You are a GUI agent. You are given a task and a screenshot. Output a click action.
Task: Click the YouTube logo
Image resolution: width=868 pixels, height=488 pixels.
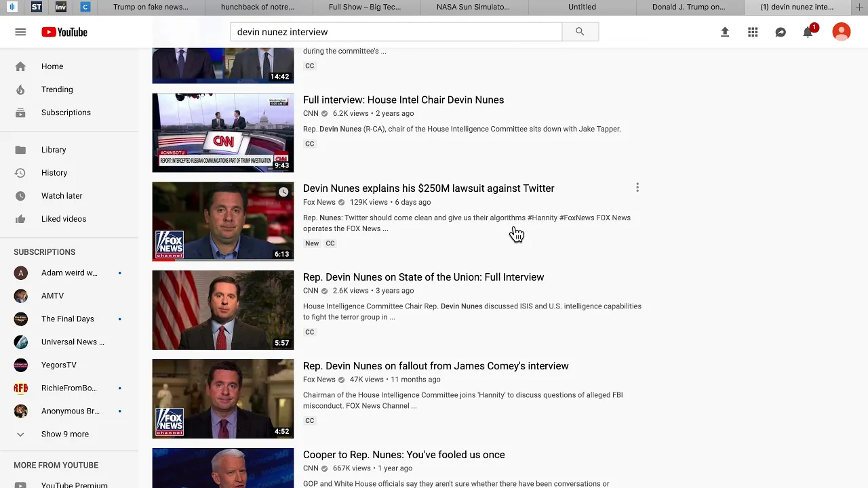click(64, 32)
